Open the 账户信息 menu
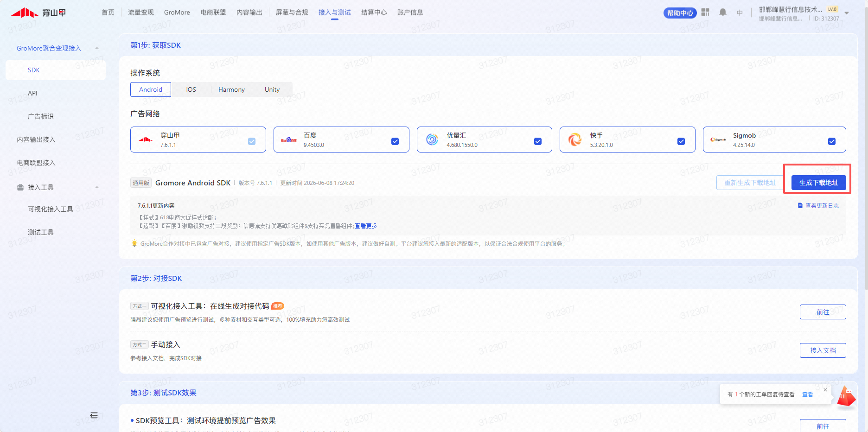 [x=410, y=13]
